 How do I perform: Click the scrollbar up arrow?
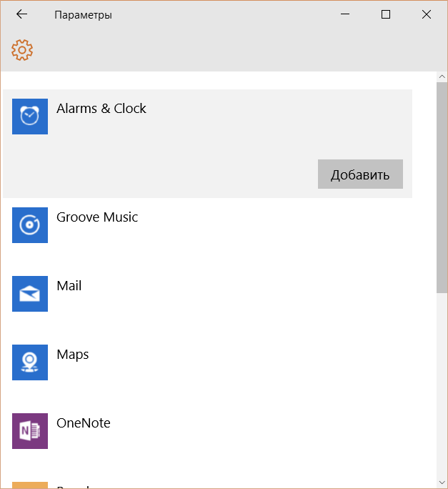(442, 76)
